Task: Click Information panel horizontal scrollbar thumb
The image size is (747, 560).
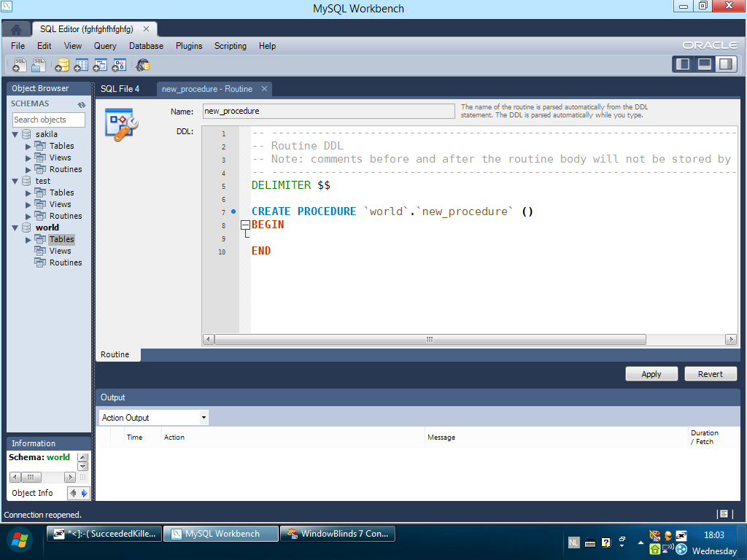Action: point(31,477)
